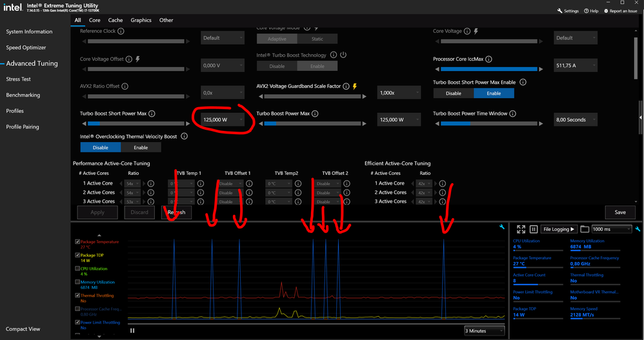Click the Processor Core IccMax slider
Image resolution: width=644 pixels, height=340 pixels.
[488, 69]
